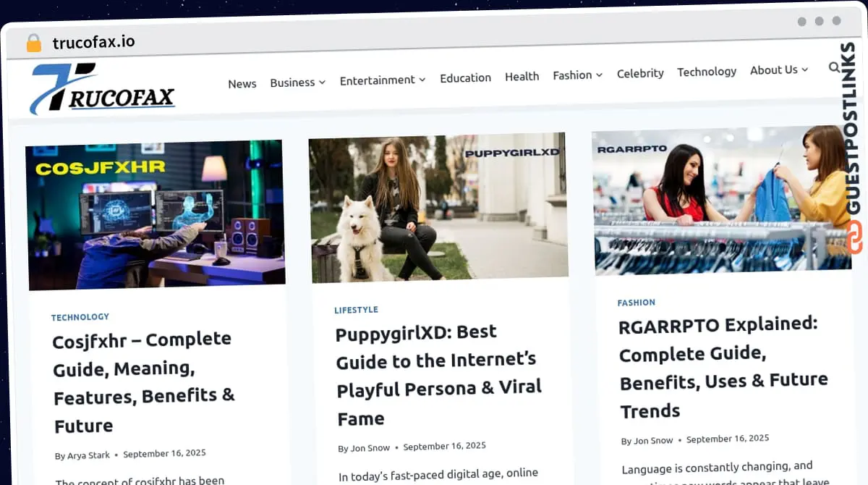This screenshot has width=868, height=485.
Task: Open the Celebrity menu item
Action: click(640, 73)
